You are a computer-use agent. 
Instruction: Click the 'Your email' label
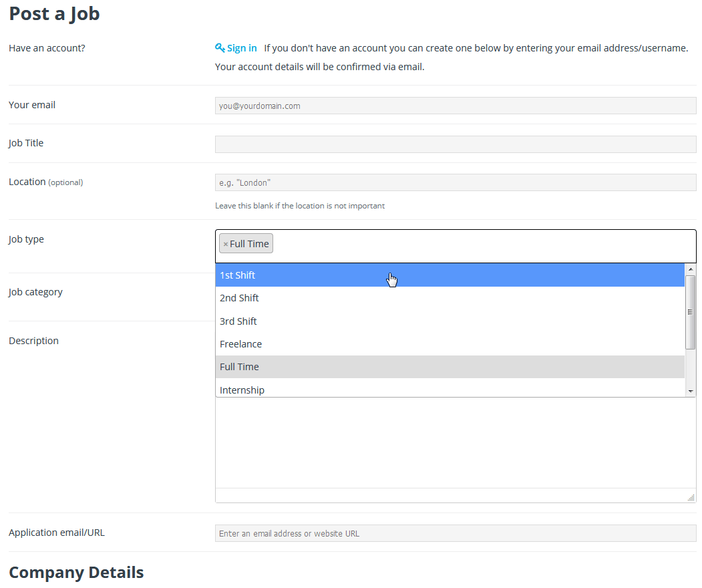(x=32, y=105)
